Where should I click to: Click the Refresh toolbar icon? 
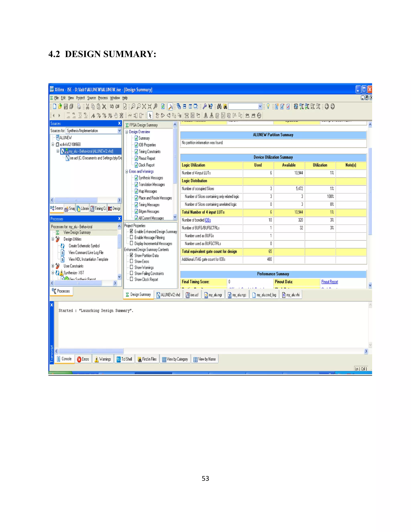coord(163,106)
